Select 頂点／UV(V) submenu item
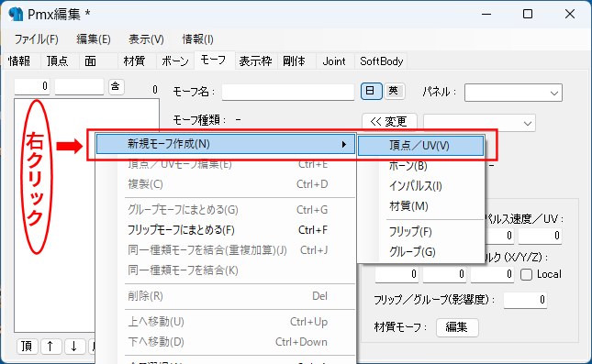Screen dimensions: 592x364 420,146
